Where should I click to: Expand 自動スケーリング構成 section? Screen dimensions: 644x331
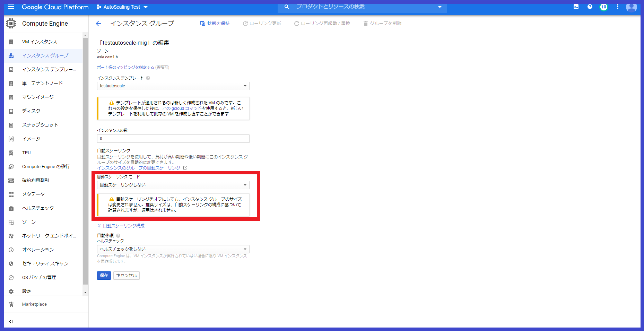click(x=121, y=226)
